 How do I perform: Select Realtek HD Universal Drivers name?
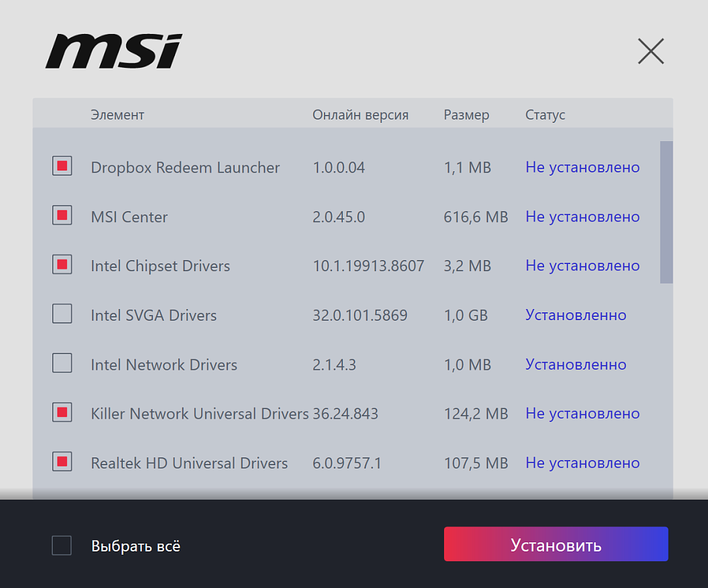coord(189,463)
